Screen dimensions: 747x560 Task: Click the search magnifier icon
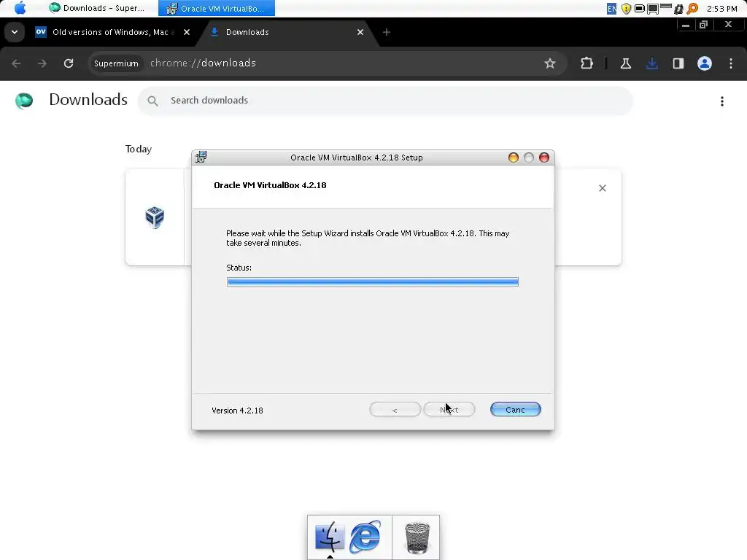(x=152, y=101)
